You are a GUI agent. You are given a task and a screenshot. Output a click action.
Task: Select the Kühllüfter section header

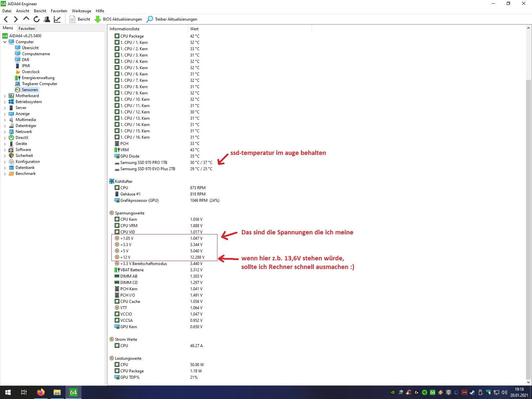(x=121, y=182)
